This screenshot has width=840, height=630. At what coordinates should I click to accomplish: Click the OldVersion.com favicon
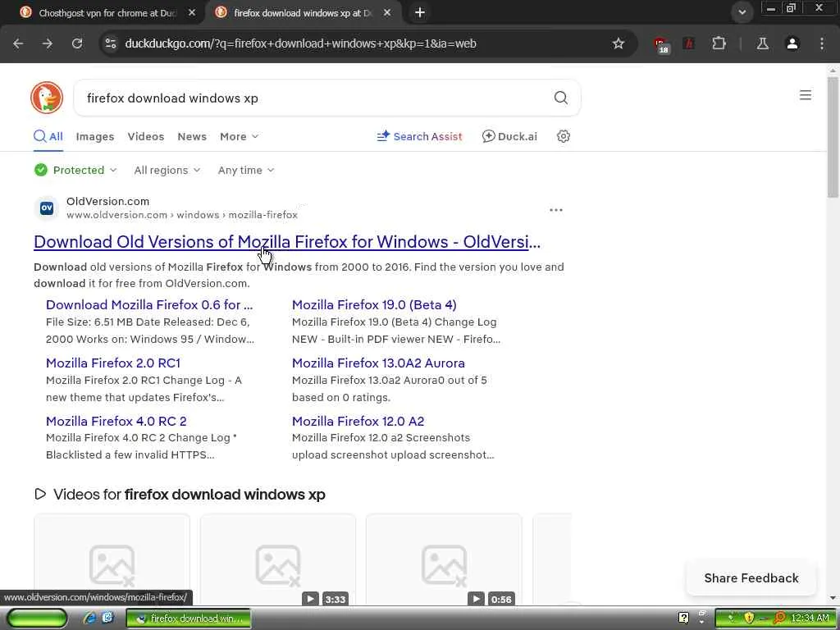(47, 208)
